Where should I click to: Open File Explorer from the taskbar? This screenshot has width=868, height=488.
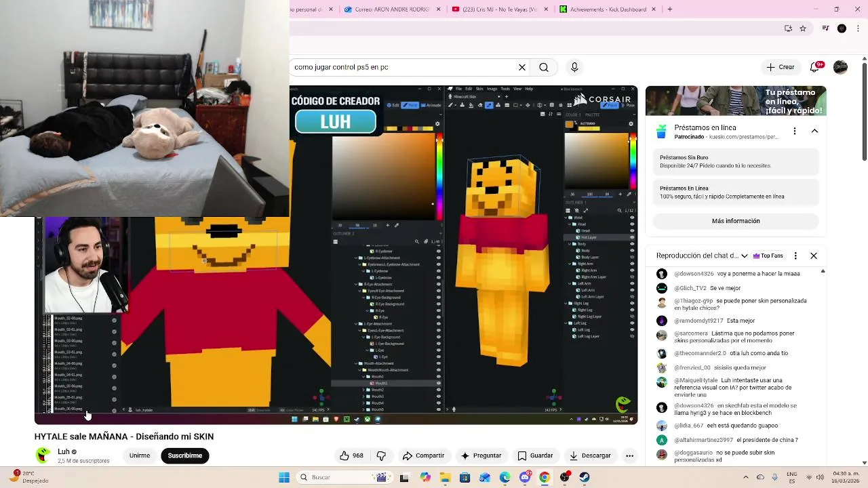pos(445,477)
